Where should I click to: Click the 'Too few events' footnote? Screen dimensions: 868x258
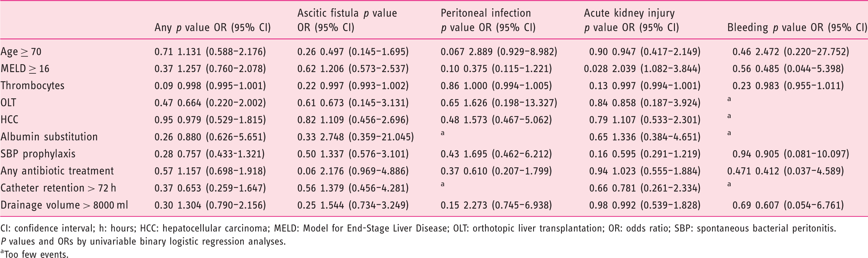pyautogui.click(x=35, y=254)
